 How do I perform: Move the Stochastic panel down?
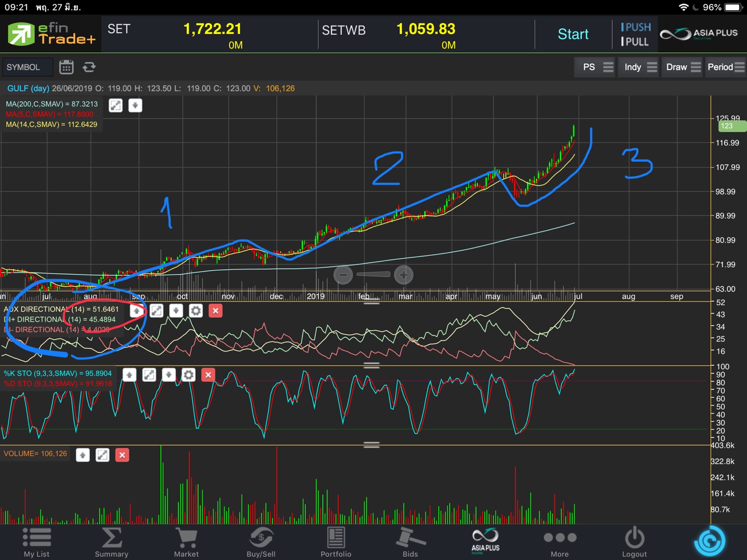169,375
